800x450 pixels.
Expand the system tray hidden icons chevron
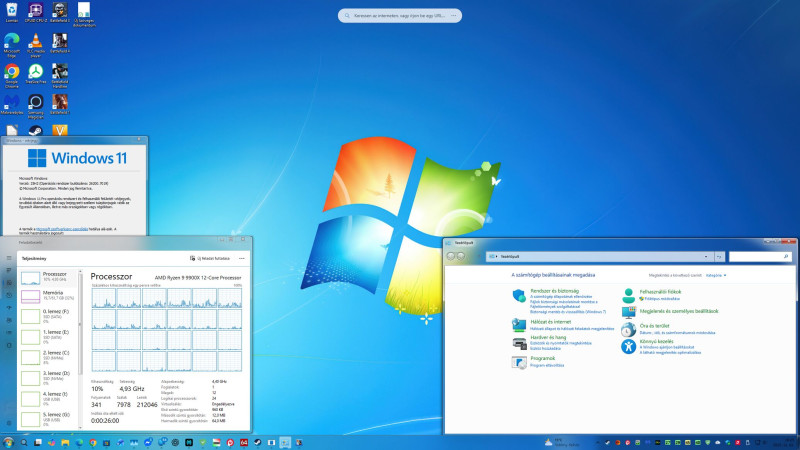598,443
